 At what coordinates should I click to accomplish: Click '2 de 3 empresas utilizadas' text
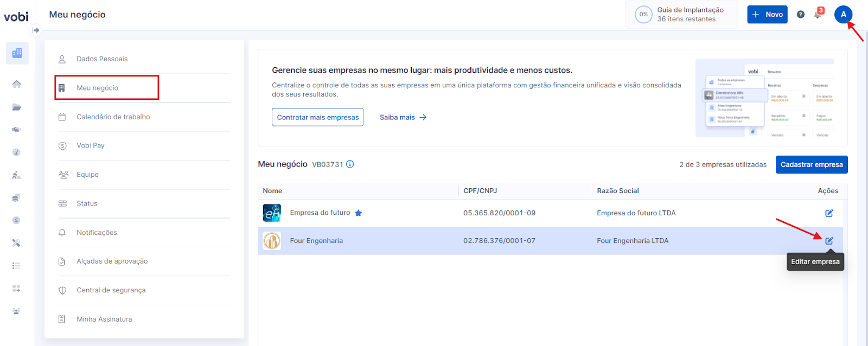723,164
